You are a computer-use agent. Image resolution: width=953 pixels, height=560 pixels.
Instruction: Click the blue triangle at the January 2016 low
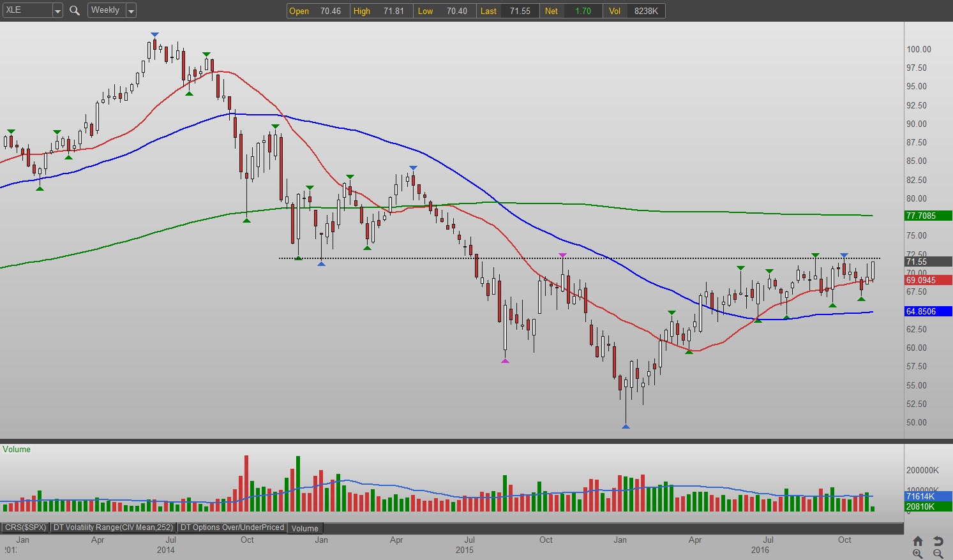tap(626, 425)
